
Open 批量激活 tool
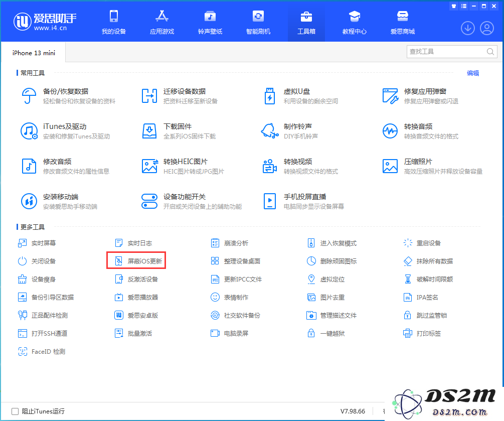133,333
